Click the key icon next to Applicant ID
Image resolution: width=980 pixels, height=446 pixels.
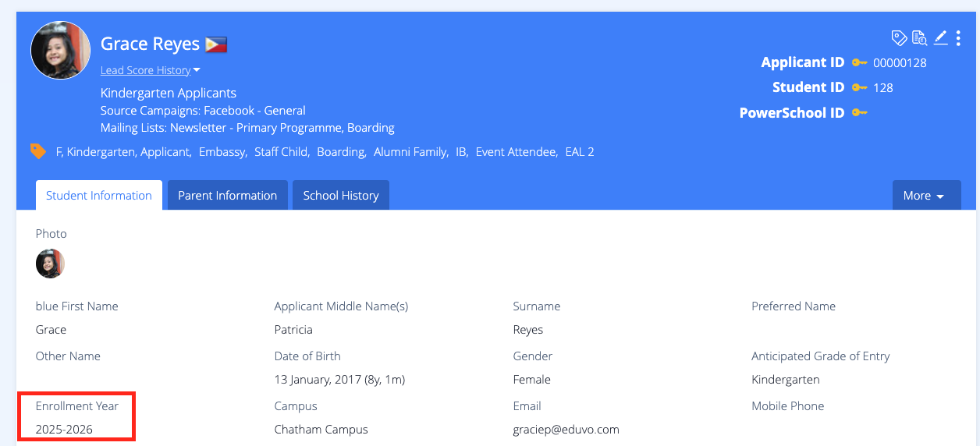pos(859,62)
